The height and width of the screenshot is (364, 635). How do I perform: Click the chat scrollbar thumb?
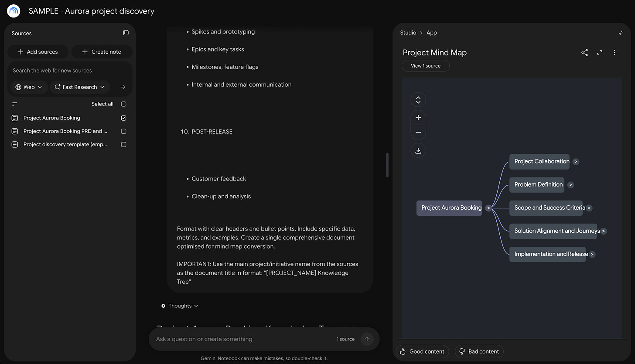click(x=387, y=165)
